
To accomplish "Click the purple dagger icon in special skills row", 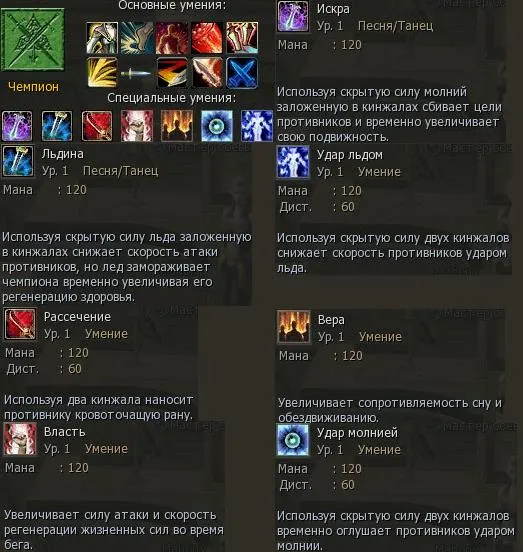I will pyautogui.click(x=17, y=126).
